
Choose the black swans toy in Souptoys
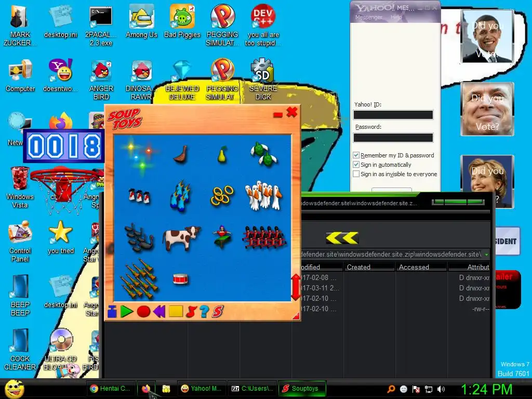tap(139, 237)
